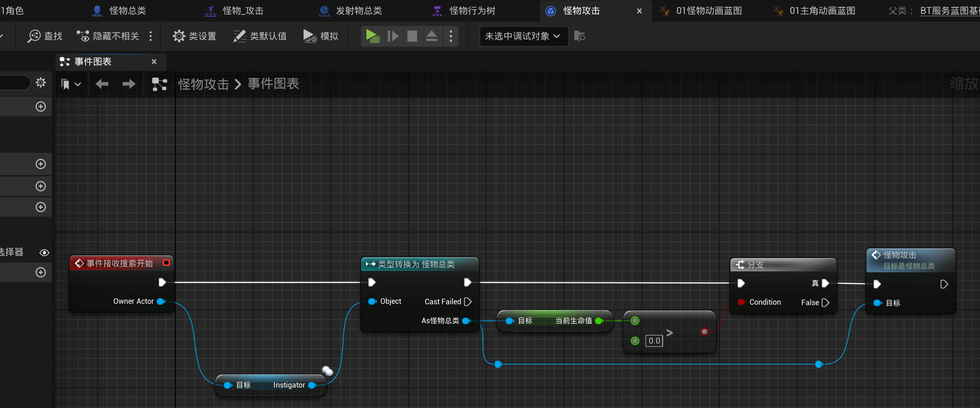
Task: Open 类设置 class settings
Action: [x=194, y=36]
